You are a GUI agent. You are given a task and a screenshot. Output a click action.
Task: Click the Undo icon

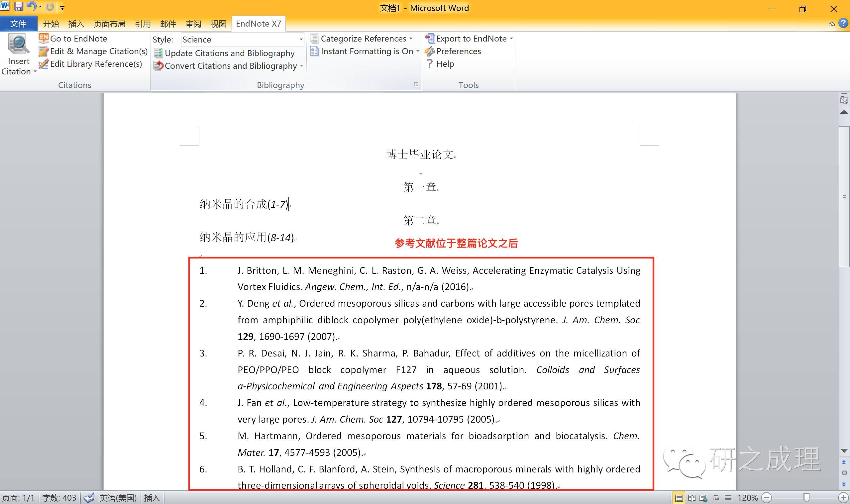(x=31, y=6)
